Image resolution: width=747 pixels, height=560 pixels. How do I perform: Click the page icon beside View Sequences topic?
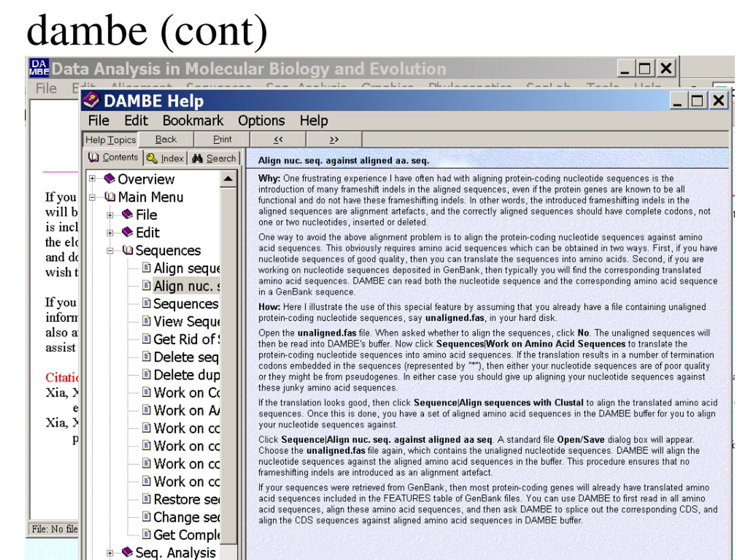146,321
